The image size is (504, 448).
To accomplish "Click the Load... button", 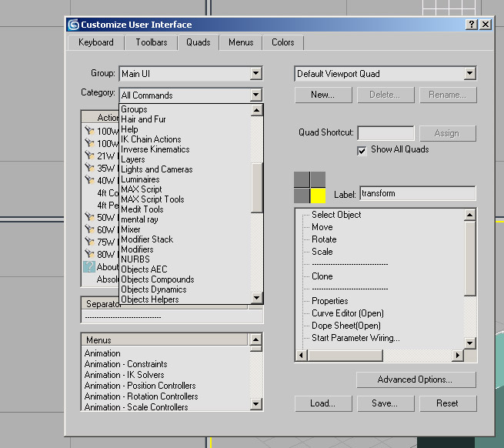I will pos(323,403).
